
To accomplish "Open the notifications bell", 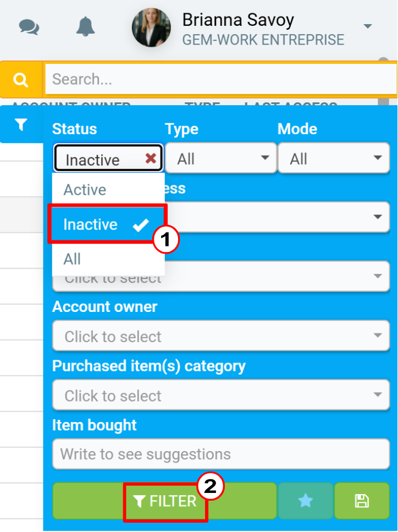I will (x=85, y=26).
